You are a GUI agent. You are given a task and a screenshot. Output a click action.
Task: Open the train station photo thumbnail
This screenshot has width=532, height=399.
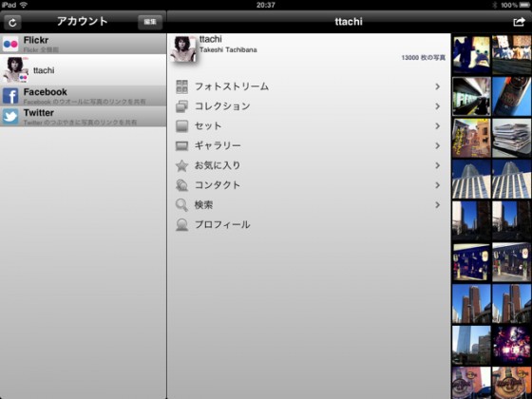tap(471, 96)
